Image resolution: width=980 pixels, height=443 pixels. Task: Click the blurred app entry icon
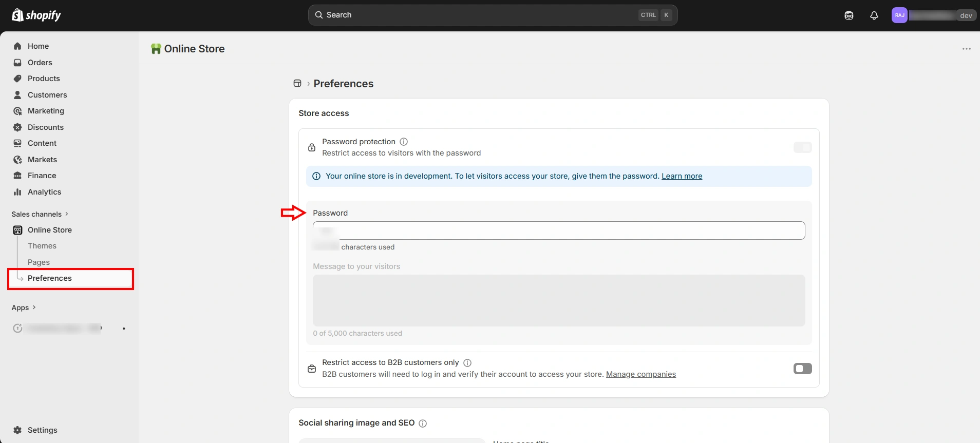pos(17,328)
